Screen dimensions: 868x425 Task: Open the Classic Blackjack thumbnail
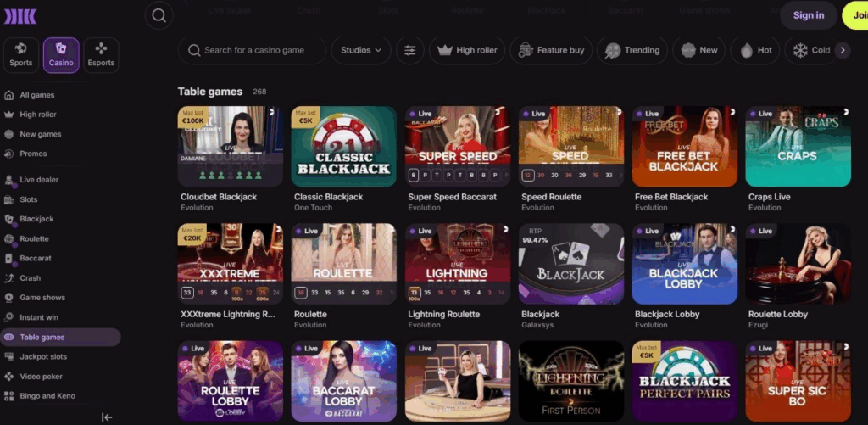click(x=344, y=146)
